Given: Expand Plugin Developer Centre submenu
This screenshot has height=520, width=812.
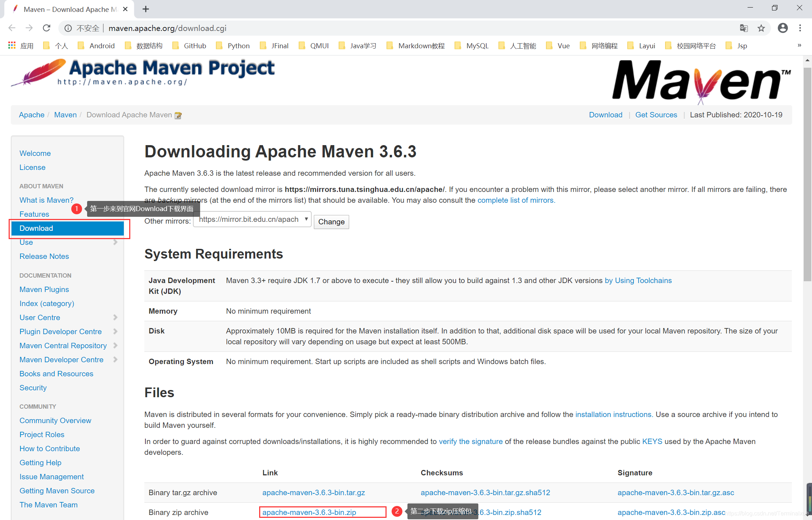Looking at the screenshot, I should point(115,332).
